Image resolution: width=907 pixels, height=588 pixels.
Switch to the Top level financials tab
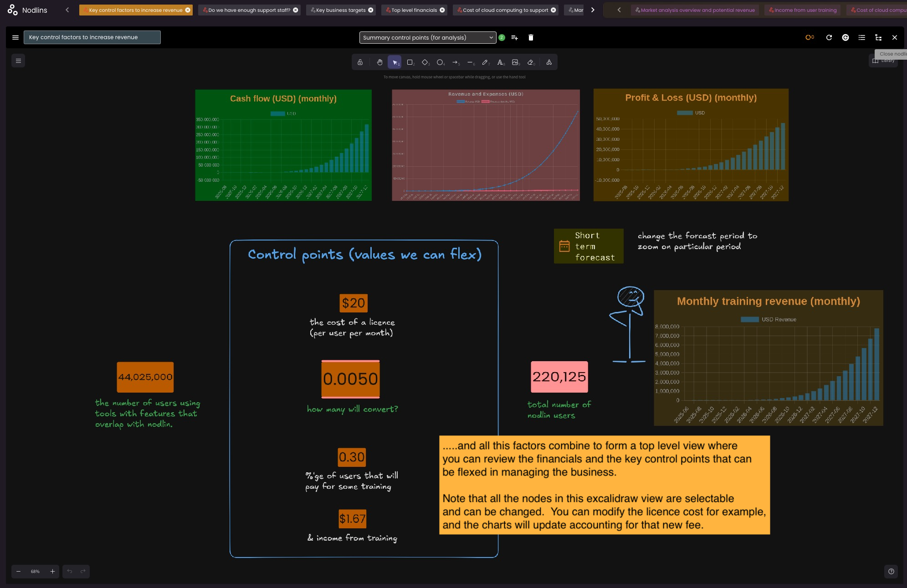414,10
